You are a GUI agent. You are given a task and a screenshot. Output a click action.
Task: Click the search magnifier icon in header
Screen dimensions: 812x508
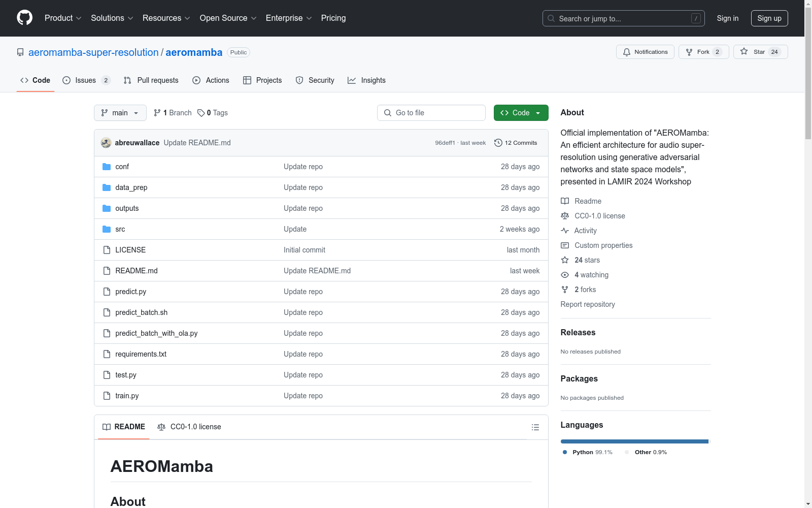pos(551,18)
